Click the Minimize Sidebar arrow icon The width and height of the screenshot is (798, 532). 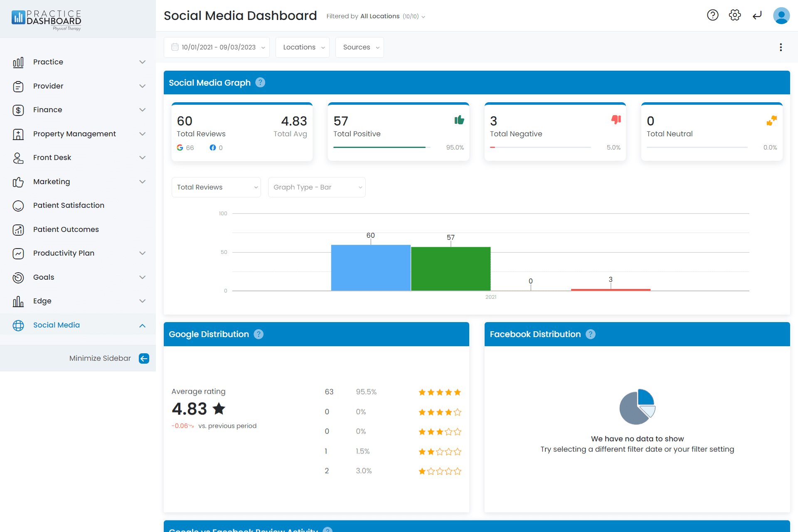pyautogui.click(x=144, y=358)
